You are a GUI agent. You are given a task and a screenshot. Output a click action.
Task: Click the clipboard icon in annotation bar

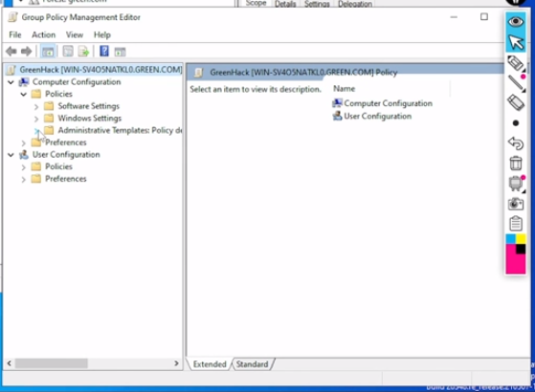click(516, 224)
